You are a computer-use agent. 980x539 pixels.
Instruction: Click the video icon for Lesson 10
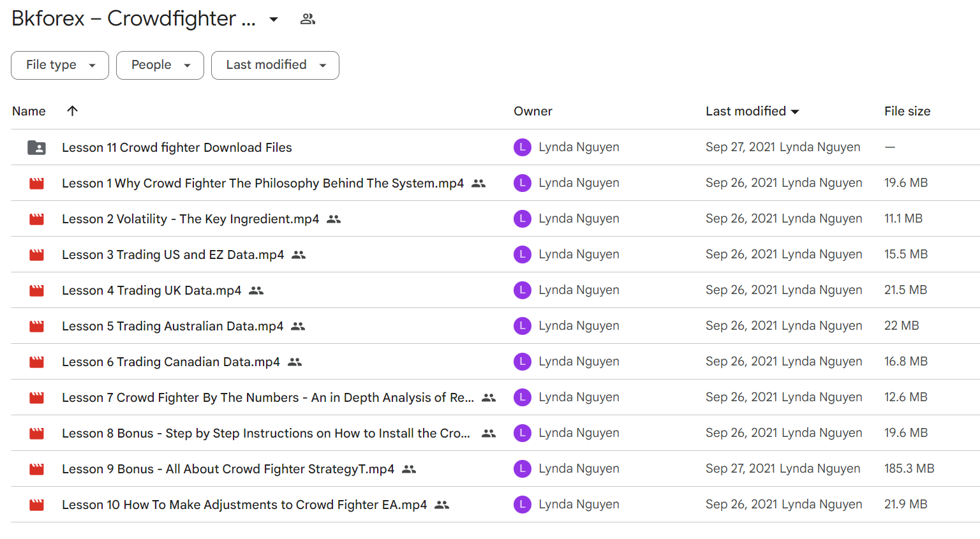pyautogui.click(x=36, y=505)
